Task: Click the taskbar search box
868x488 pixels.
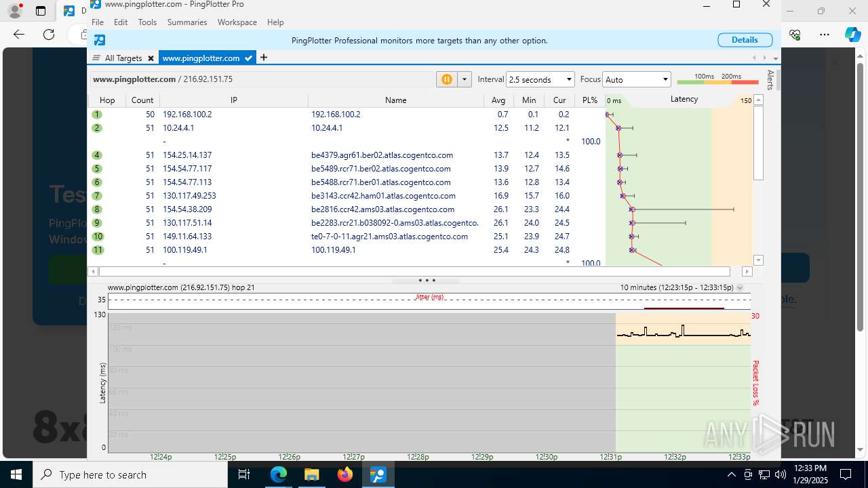Action: pyautogui.click(x=130, y=474)
